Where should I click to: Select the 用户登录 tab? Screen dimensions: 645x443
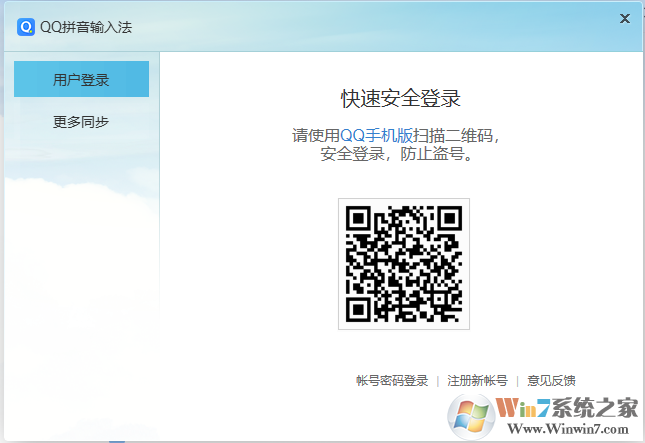point(81,79)
